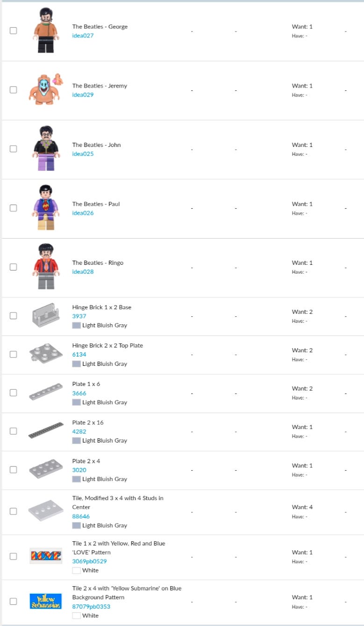Image resolution: width=364 pixels, height=626 pixels.
Task: Open the 'Yellow Submarine' tile image
Action: click(x=46, y=601)
